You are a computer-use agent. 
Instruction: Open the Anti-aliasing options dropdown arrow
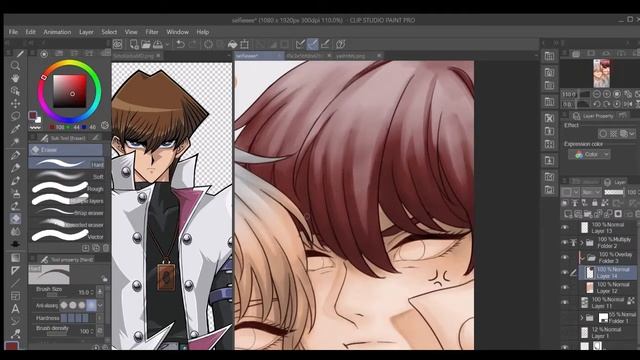coord(100,305)
